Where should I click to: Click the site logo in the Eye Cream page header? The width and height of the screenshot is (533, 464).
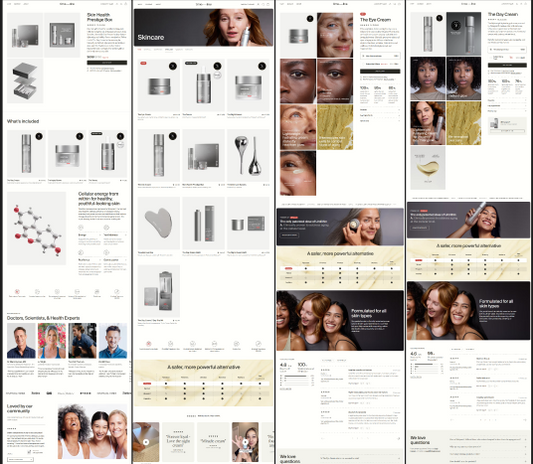pyautogui.click(x=340, y=4)
